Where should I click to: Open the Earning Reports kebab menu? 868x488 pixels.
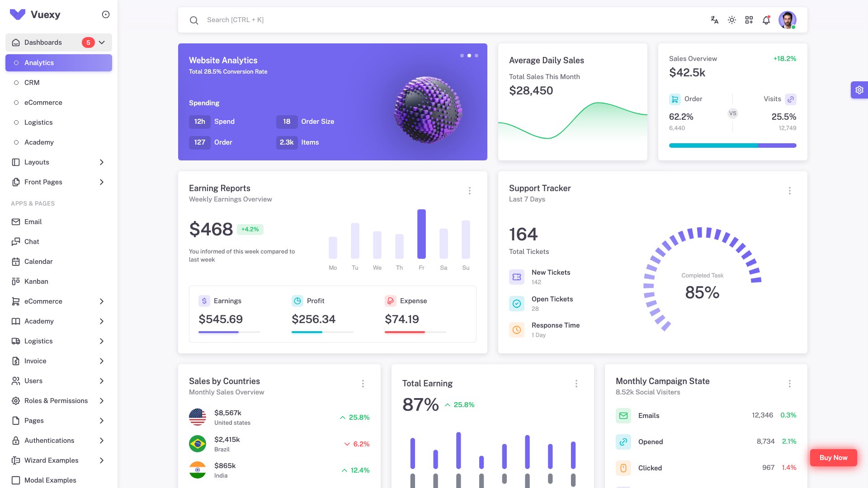coord(470,191)
